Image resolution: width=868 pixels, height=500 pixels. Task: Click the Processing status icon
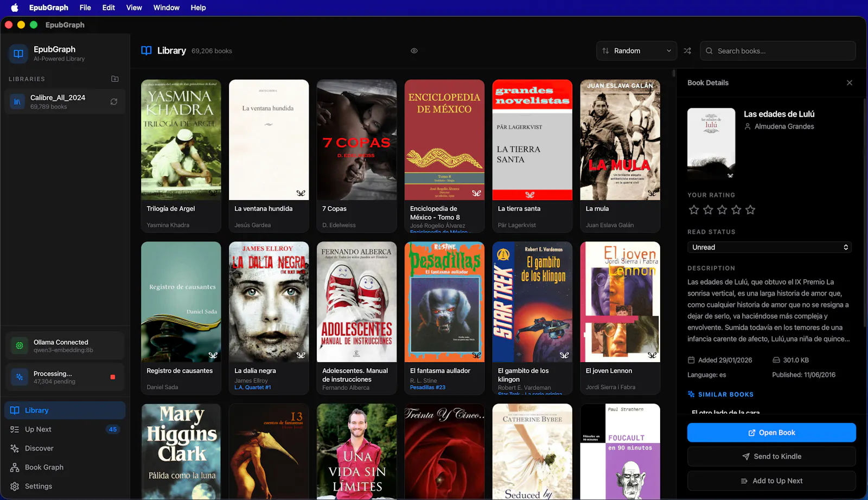[20, 377]
